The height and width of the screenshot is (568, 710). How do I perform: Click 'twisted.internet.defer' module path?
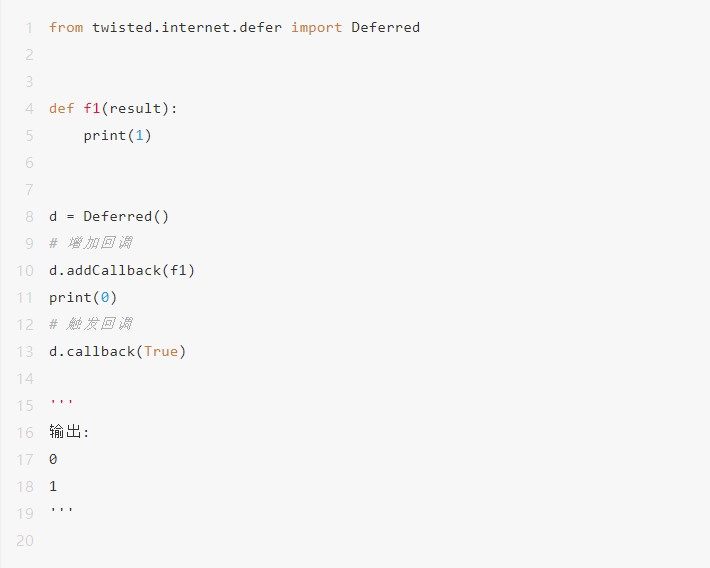187,27
